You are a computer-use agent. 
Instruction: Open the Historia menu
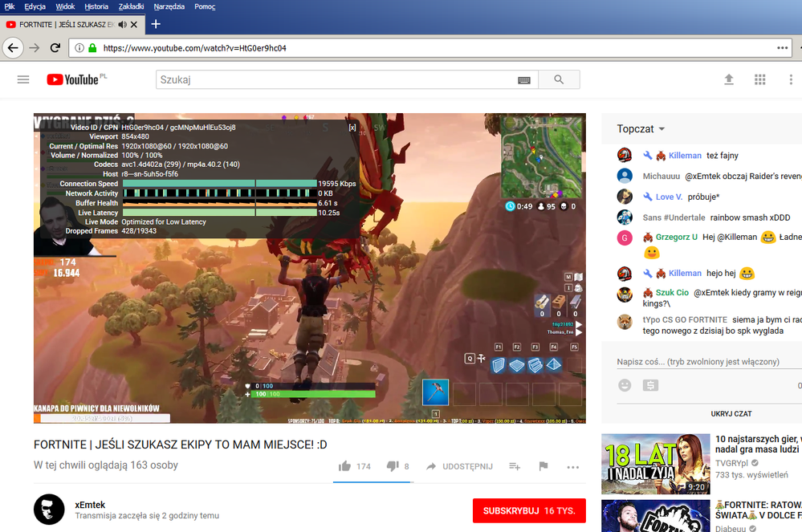coord(96,6)
